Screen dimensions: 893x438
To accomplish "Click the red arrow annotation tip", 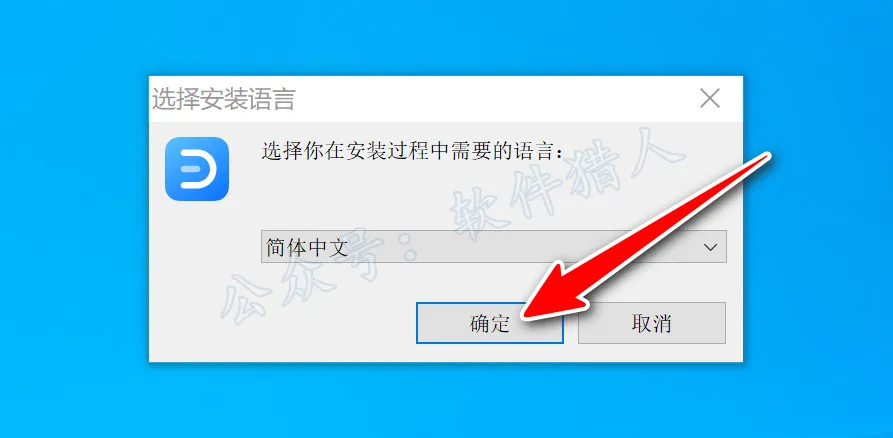I will click(x=527, y=313).
